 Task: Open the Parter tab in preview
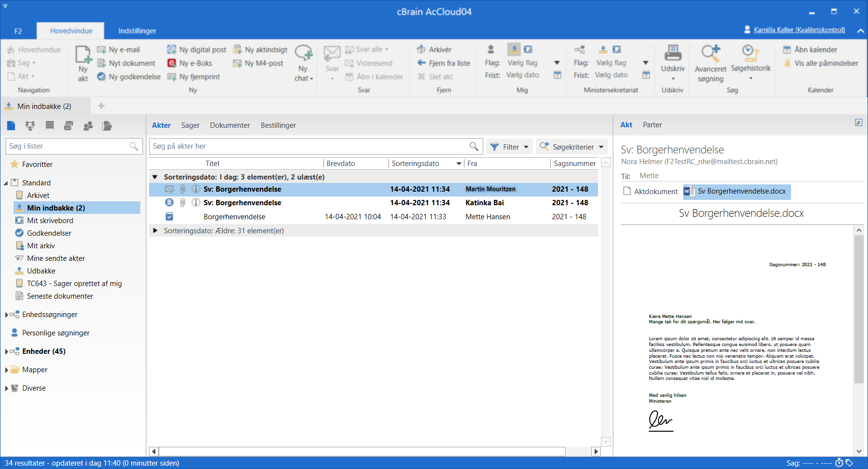click(652, 124)
